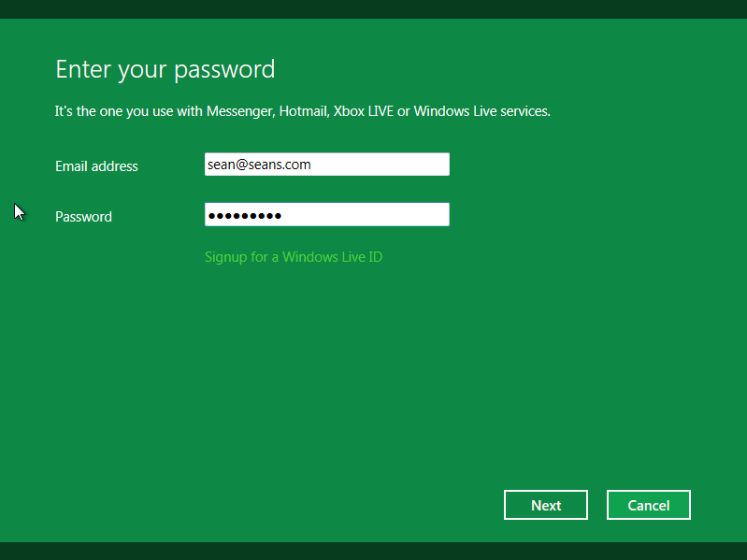Click the Windows Live services text
The width and height of the screenshot is (747, 560).
point(481,111)
